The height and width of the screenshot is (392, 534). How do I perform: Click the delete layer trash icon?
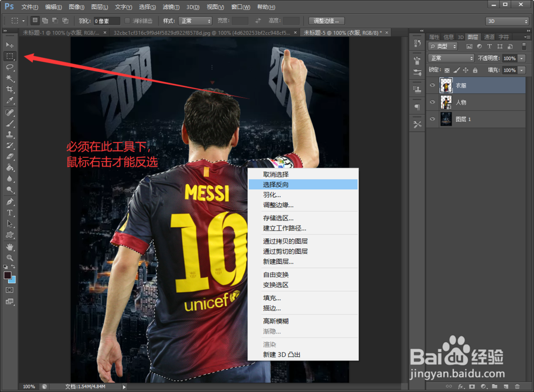coord(517,387)
